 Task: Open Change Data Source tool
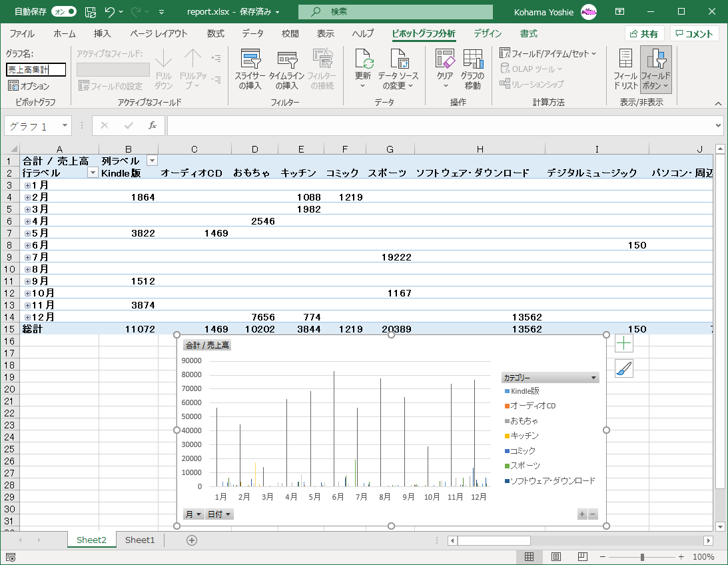400,61
